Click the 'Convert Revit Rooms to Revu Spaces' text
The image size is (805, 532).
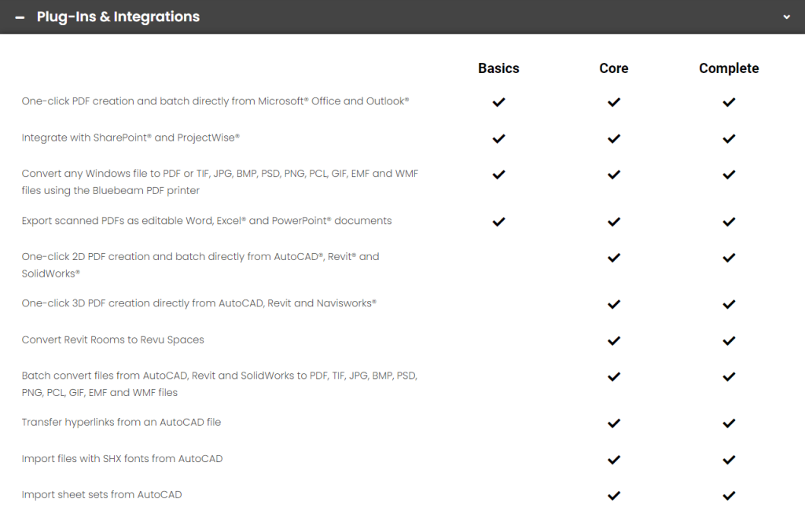(113, 339)
